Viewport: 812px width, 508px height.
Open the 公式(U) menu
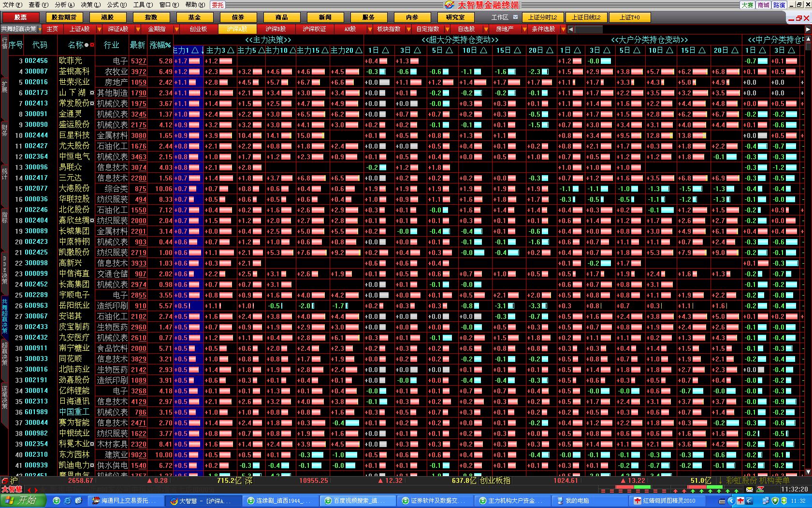pyautogui.click(x=116, y=5)
